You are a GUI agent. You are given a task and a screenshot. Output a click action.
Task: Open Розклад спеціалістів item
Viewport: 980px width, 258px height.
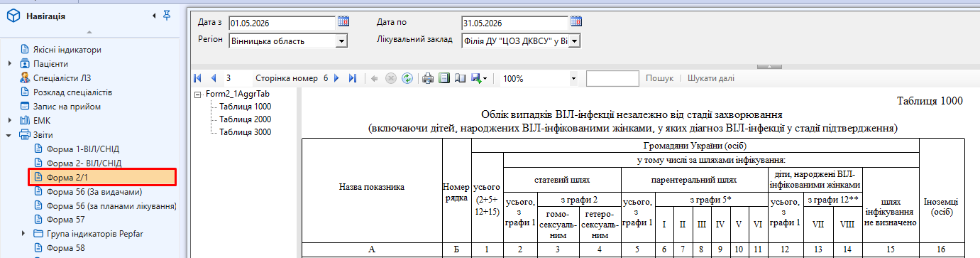click(x=72, y=92)
